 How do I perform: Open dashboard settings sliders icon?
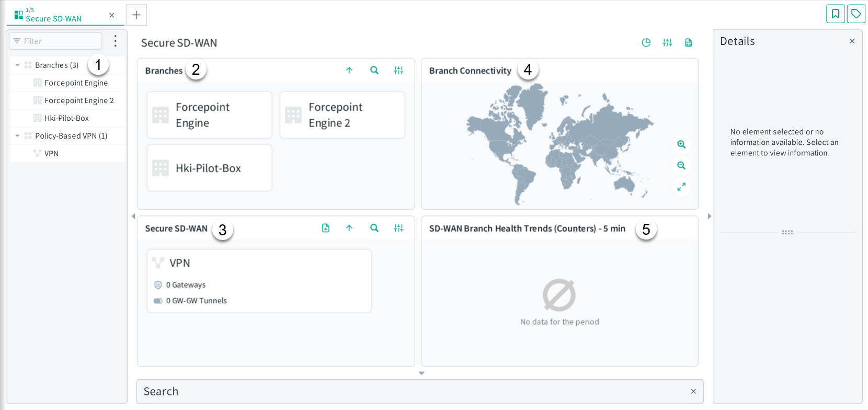(x=667, y=43)
